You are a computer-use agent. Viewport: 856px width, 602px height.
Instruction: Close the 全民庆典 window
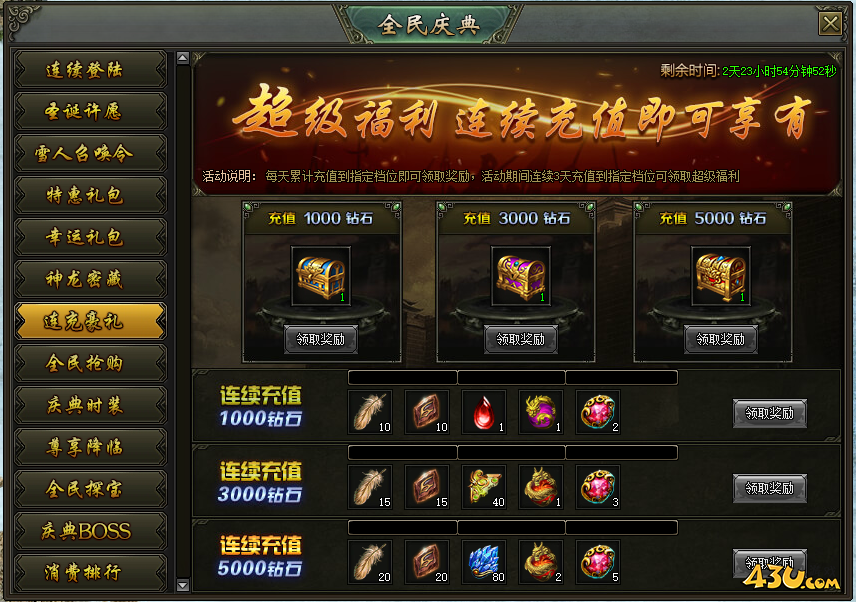(830, 23)
